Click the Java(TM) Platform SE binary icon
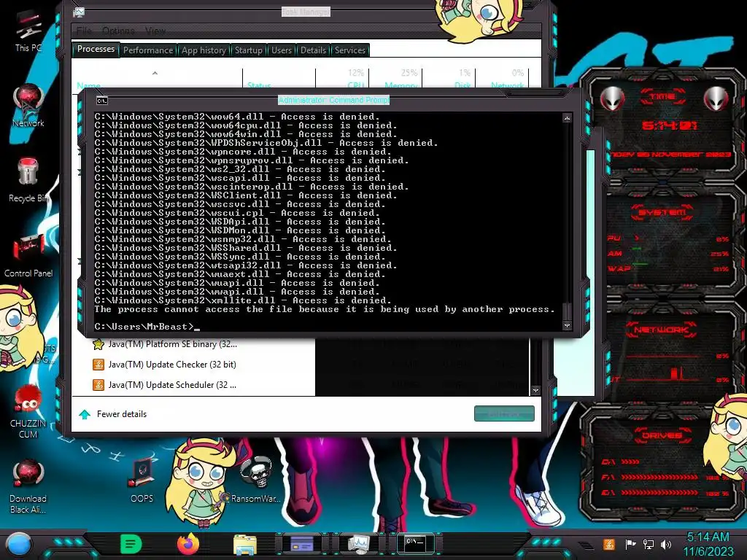Viewport: 747px width, 560px height. point(98,344)
